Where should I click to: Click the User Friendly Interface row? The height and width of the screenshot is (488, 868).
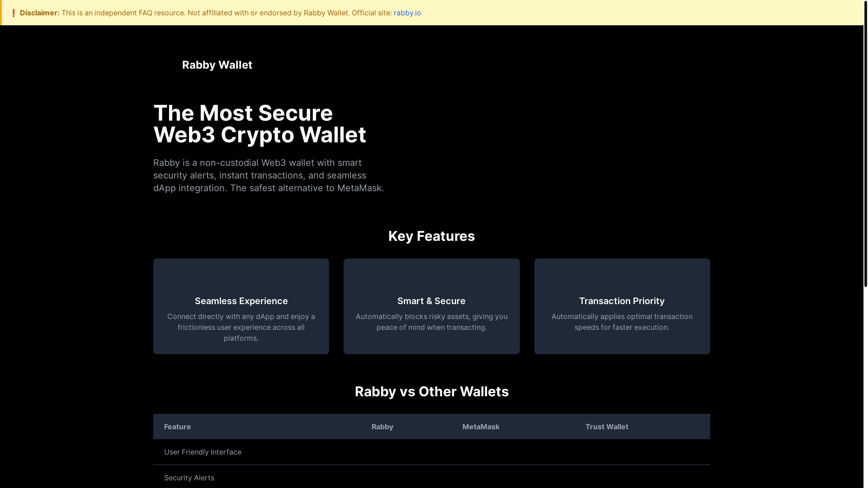pos(431,452)
